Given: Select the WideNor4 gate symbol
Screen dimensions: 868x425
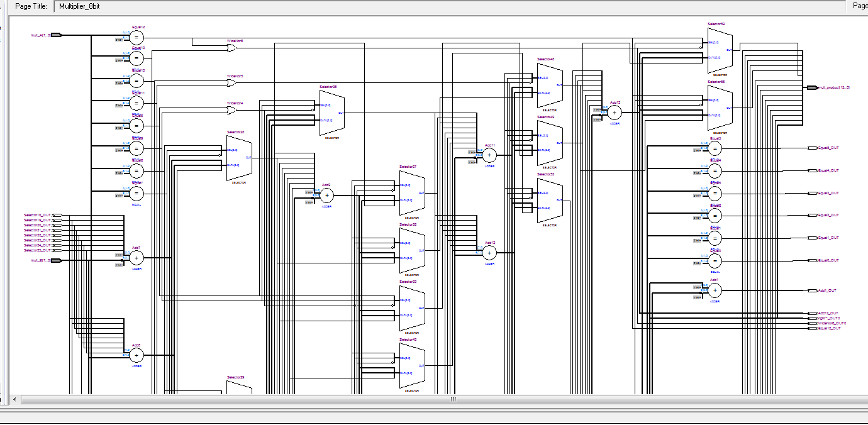Looking at the screenshot, I should (231, 110).
